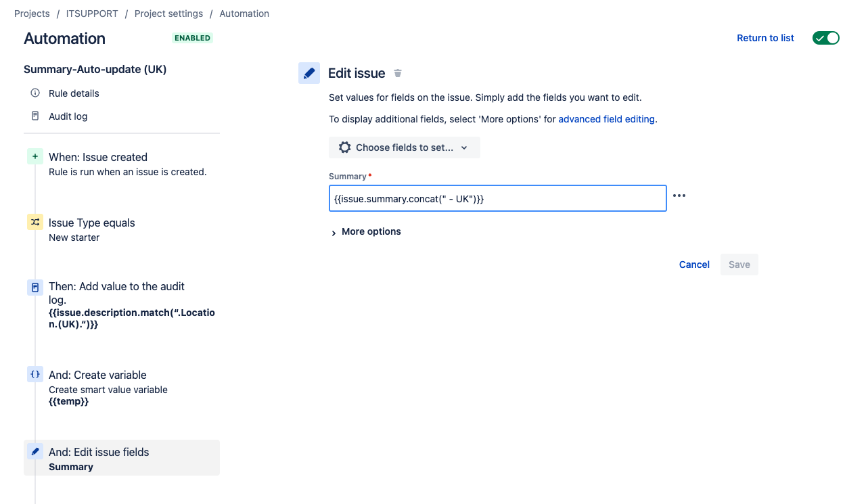Screen dimensions: 868x504
Task: Click the yellow shuffle Issue Type condition icon
Action: click(35, 222)
